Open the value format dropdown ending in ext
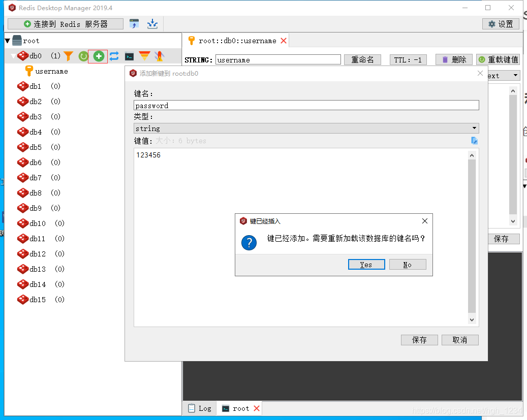 pyautogui.click(x=504, y=76)
